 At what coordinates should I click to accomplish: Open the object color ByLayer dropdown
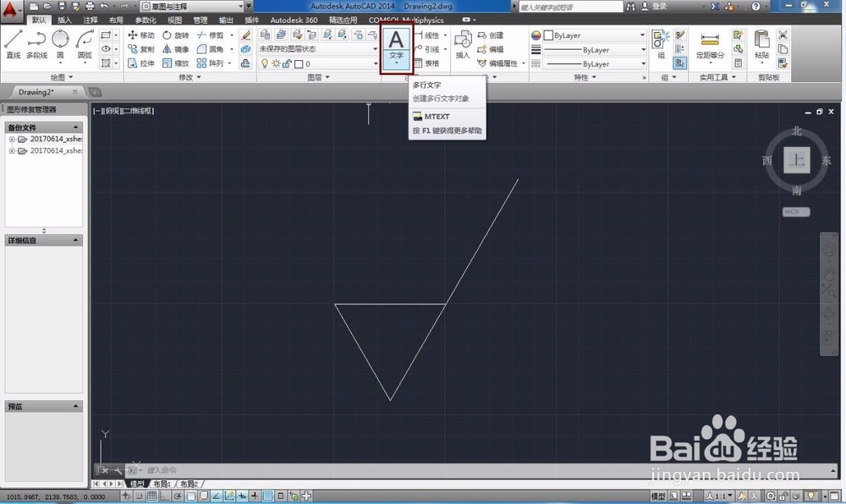point(595,35)
